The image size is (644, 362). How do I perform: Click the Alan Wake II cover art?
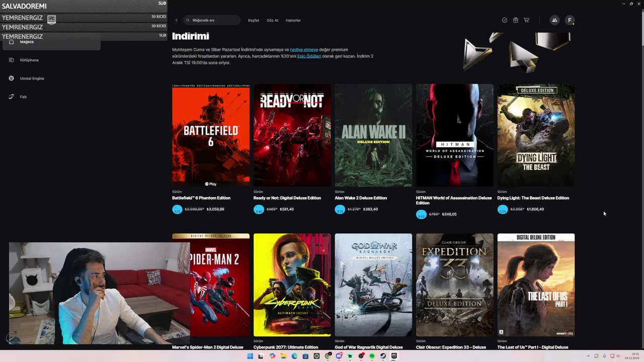tap(373, 135)
